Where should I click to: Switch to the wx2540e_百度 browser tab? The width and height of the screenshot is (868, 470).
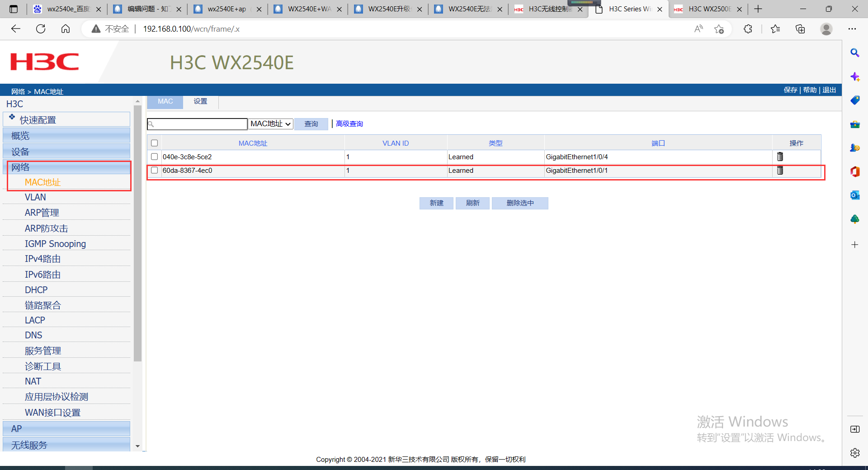point(67,9)
